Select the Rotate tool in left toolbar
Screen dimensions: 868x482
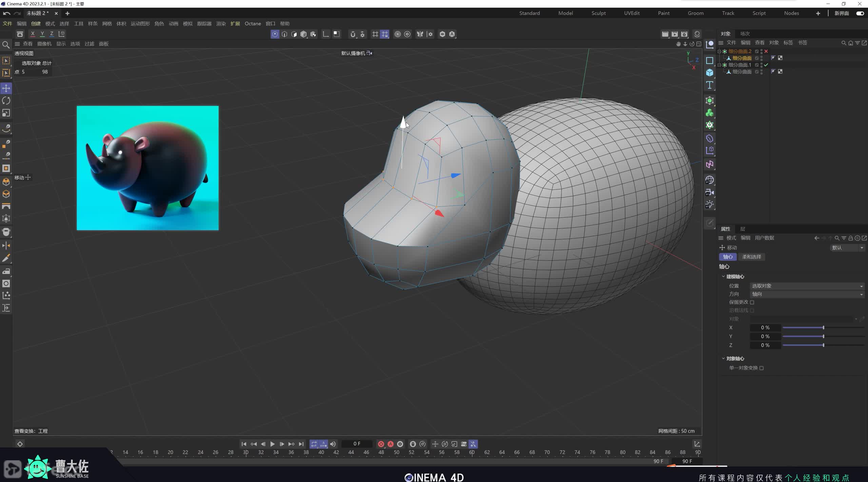click(x=6, y=101)
